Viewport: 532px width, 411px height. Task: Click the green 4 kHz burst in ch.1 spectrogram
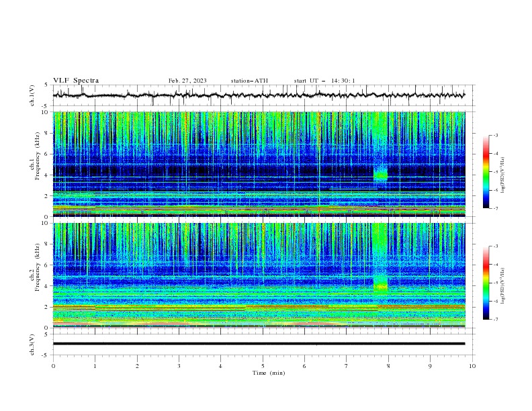380,174
